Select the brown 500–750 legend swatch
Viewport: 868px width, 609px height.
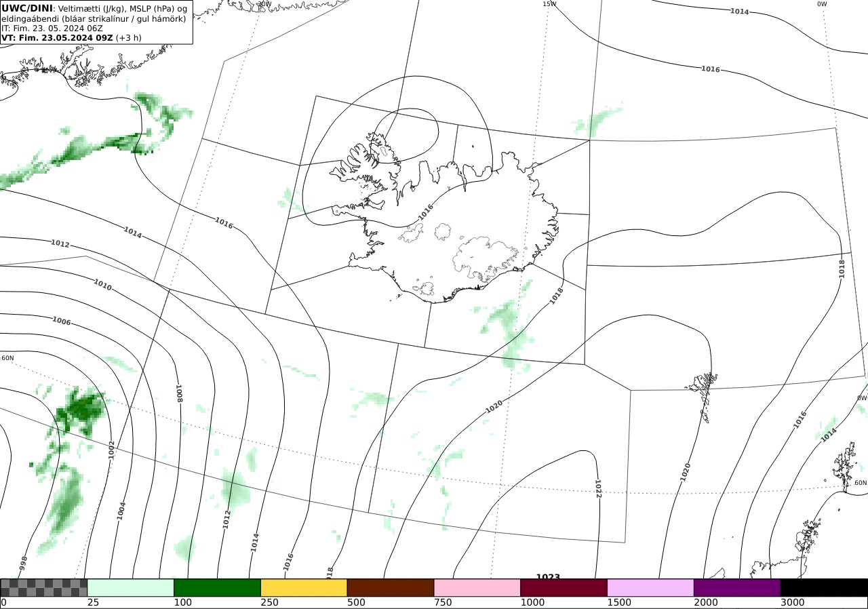point(391,587)
